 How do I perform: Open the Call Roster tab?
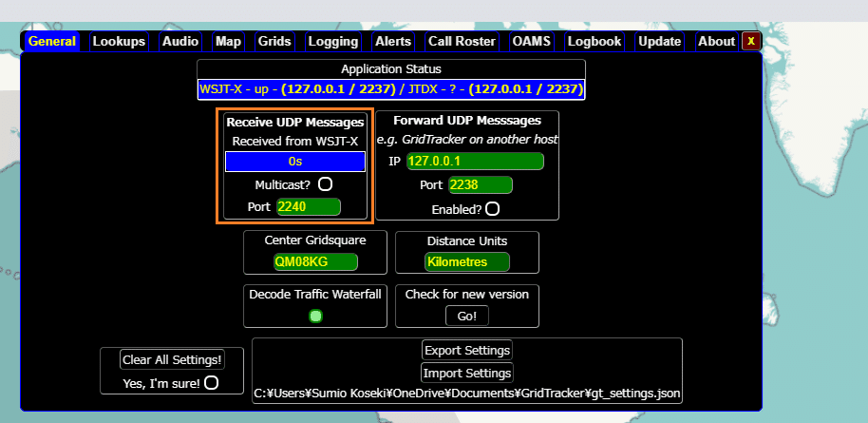[462, 41]
